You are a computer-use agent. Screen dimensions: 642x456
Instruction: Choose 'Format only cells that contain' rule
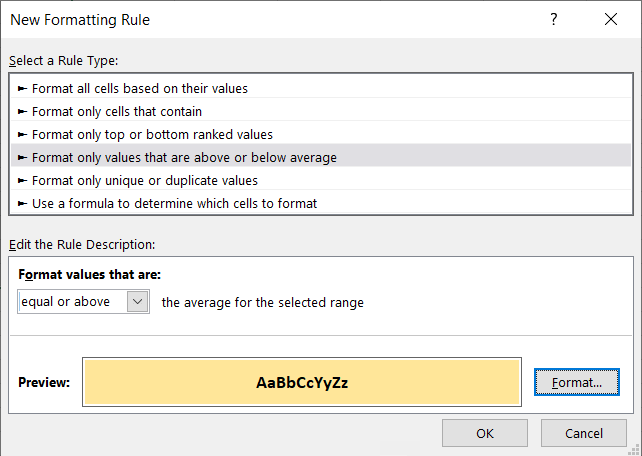[x=321, y=111]
